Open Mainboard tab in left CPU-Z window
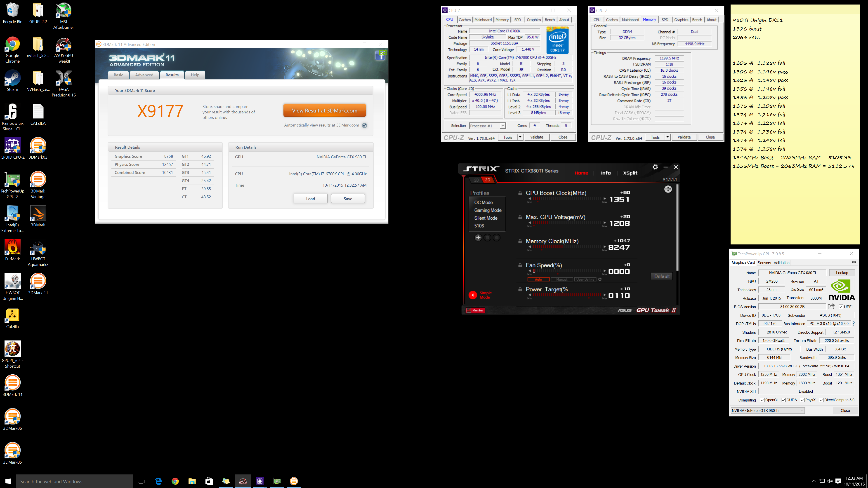This screenshot has height=488, width=868. tap(483, 20)
